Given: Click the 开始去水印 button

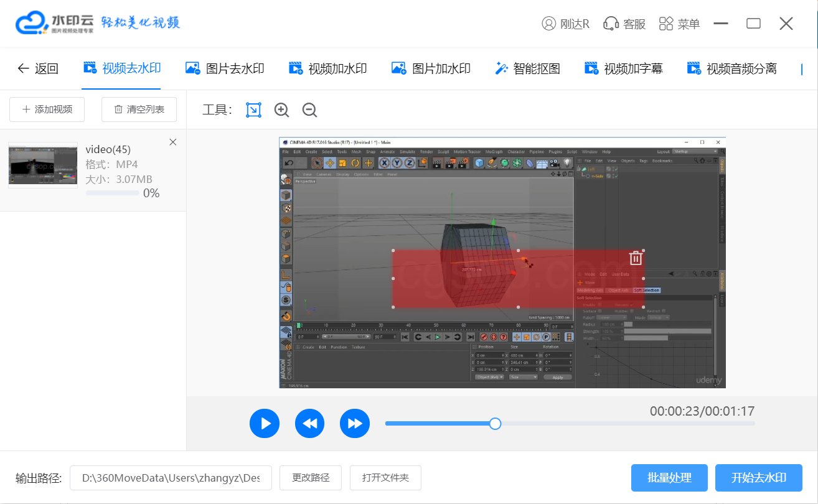Looking at the screenshot, I should tap(758, 478).
